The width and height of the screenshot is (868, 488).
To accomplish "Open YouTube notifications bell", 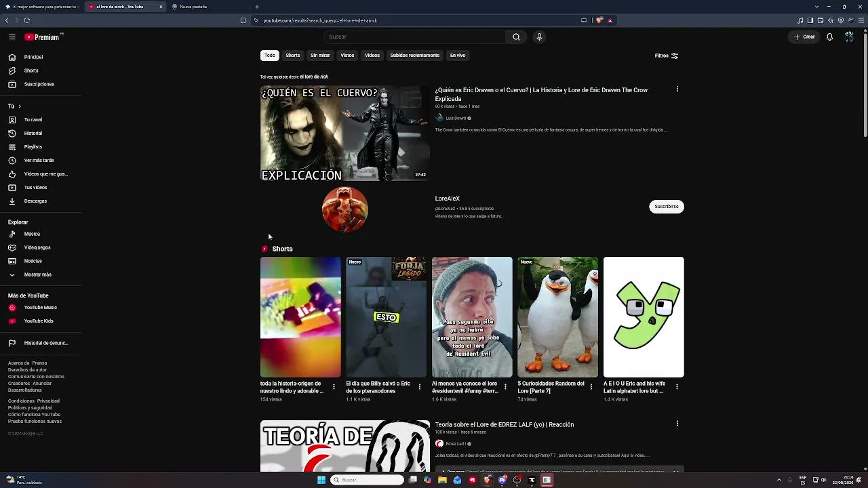I will (x=829, y=37).
